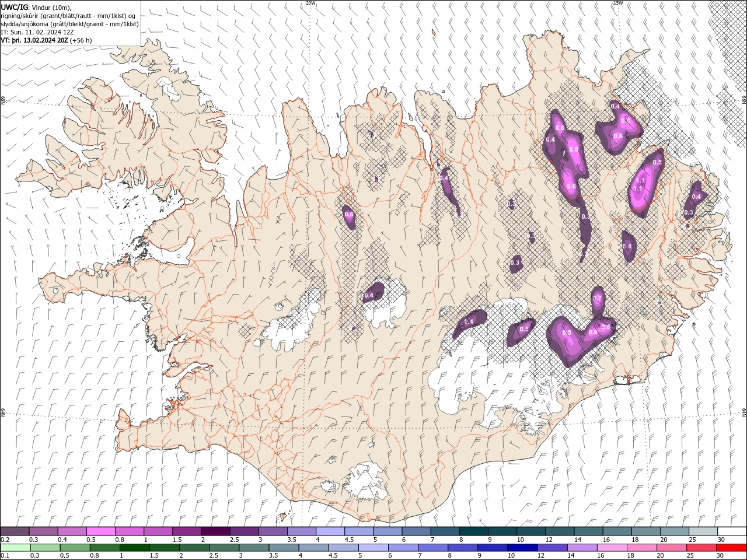Click the bright red swatch ending the rain legend
This screenshot has height=560, width=747.
tap(731, 548)
